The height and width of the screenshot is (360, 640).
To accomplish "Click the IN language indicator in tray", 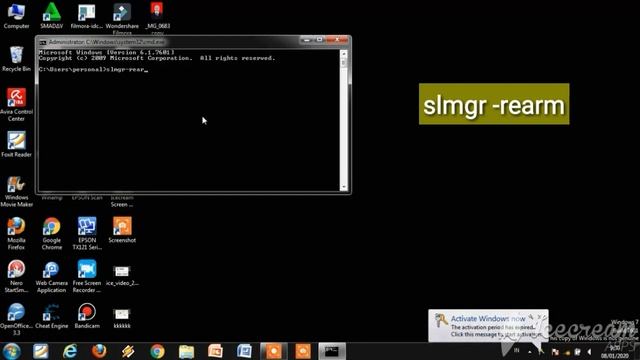I will (517, 351).
